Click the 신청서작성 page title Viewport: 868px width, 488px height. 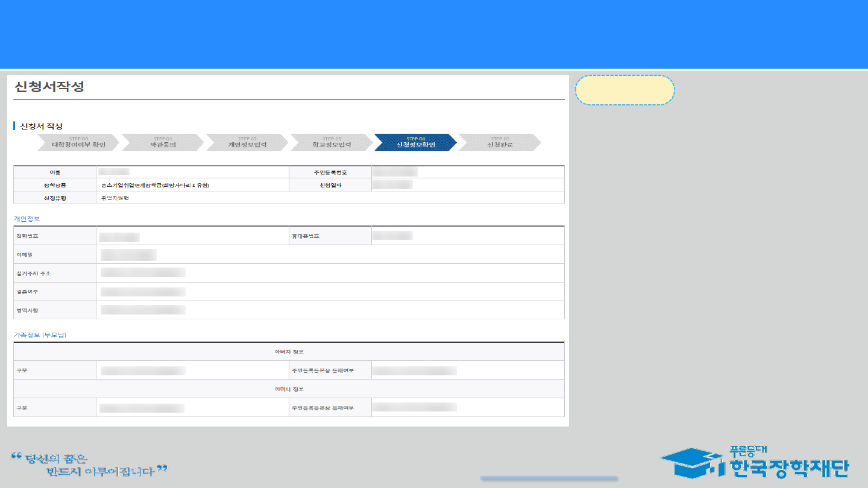coord(49,86)
